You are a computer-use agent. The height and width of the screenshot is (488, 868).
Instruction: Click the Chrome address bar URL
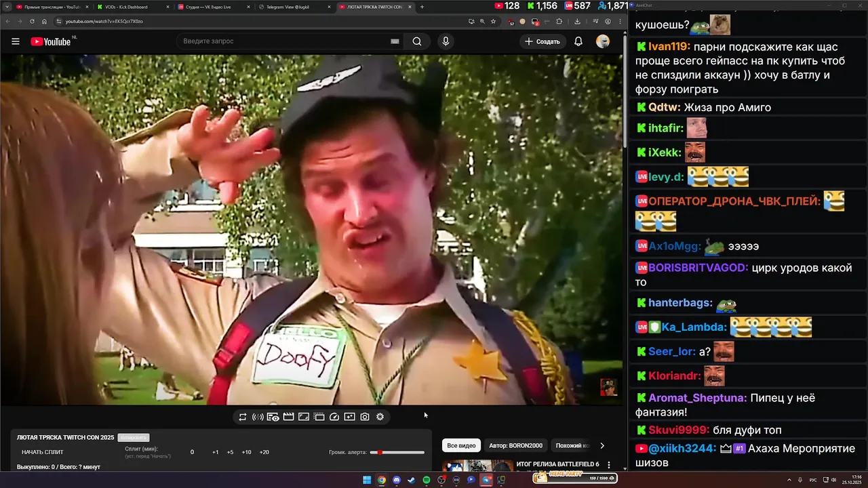click(104, 21)
